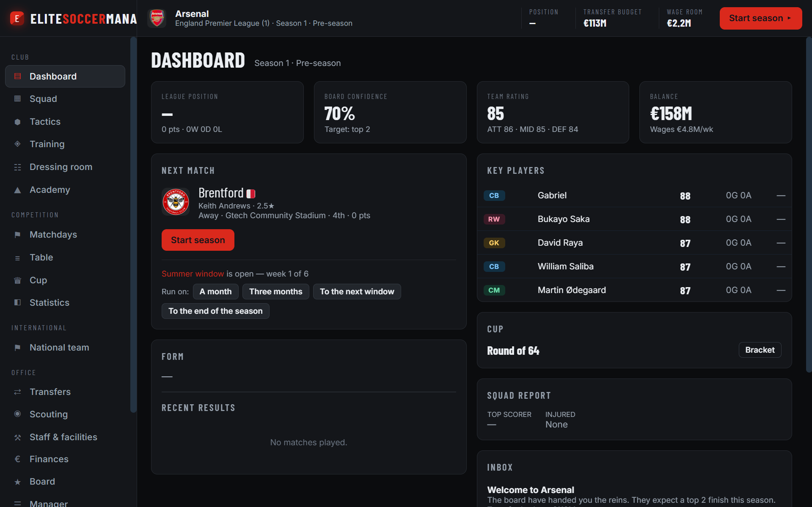
Task: Open Matchdays in Competition section
Action: pos(65,235)
